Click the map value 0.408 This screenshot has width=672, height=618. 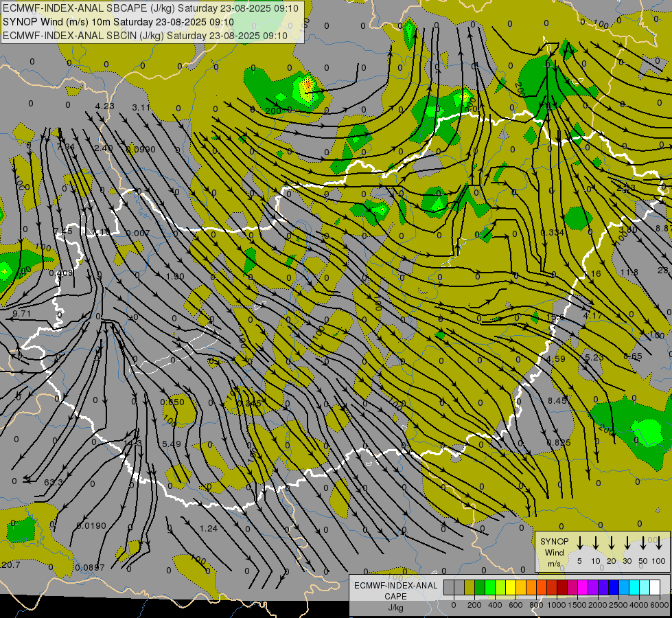pyautogui.click(x=61, y=273)
